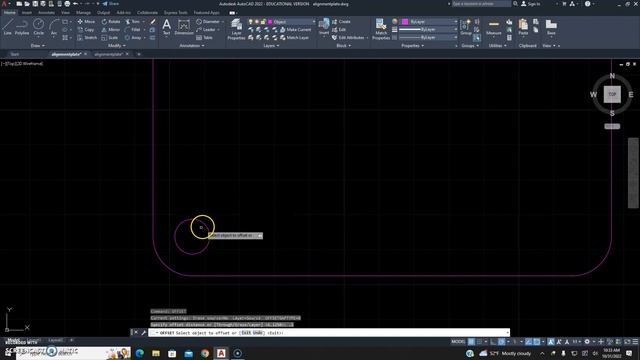
Task: Click Sign In
Action: point(531,4)
